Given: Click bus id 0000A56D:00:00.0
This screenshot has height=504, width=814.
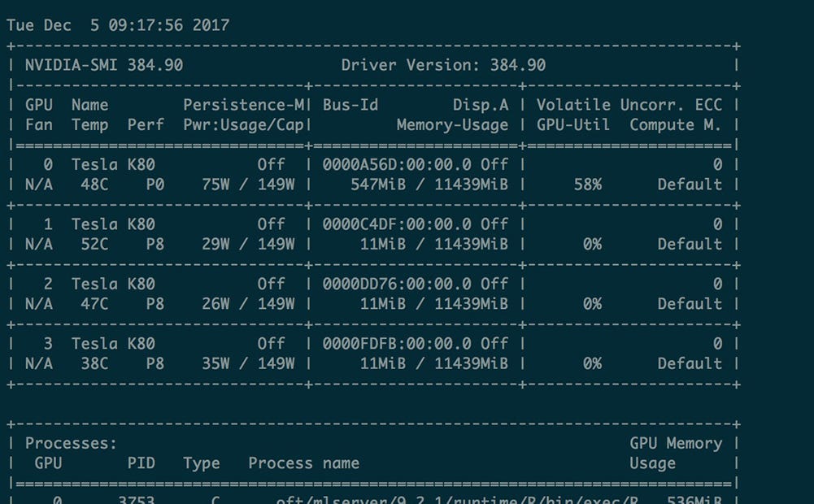Looking at the screenshot, I should 397,164.
